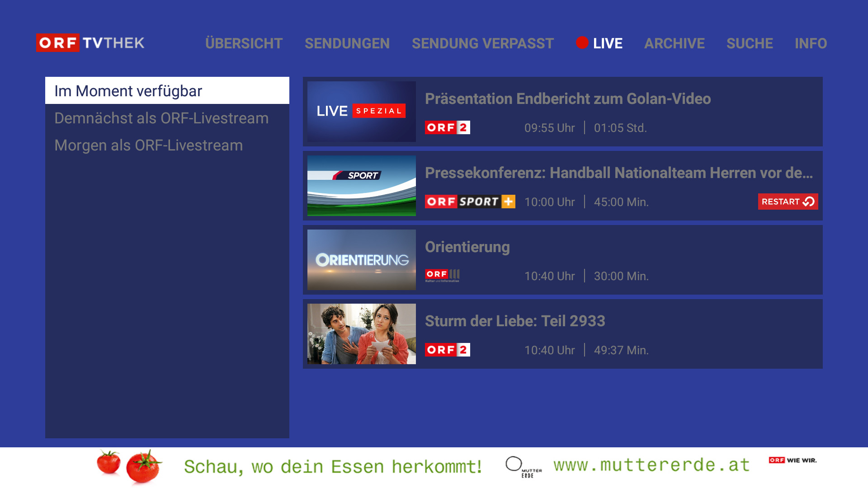Click the ORF WIE WIR logo in the banner
The width and height of the screenshot is (868, 488).
coord(793,460)
